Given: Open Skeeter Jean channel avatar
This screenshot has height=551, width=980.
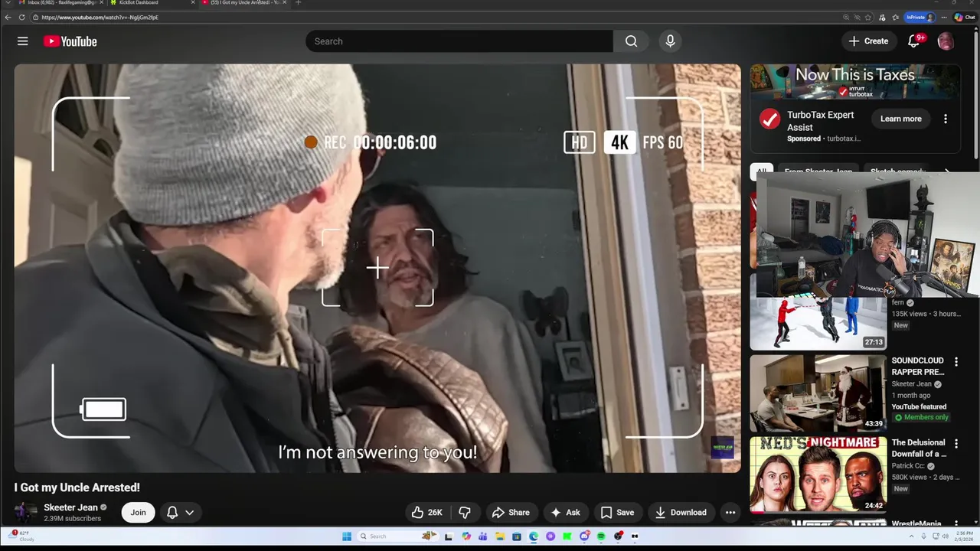Looking at the screenshot, I should tap(25, 513).
